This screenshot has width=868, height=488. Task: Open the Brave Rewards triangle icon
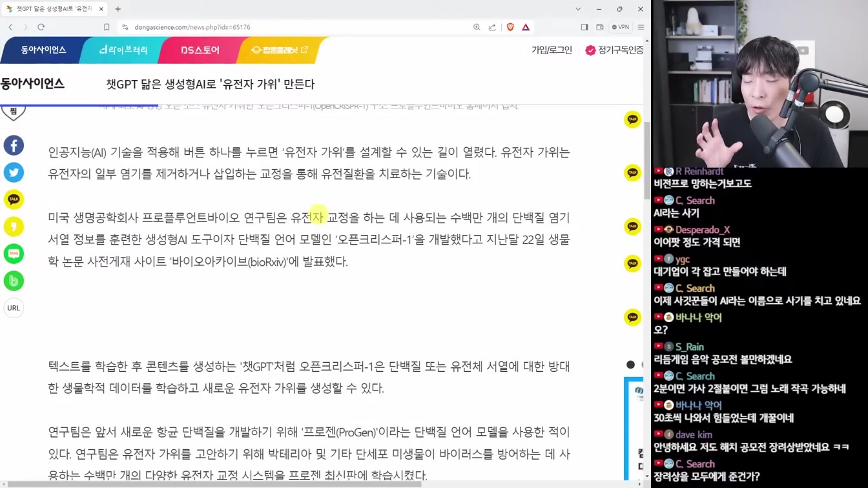coord(526,27)
